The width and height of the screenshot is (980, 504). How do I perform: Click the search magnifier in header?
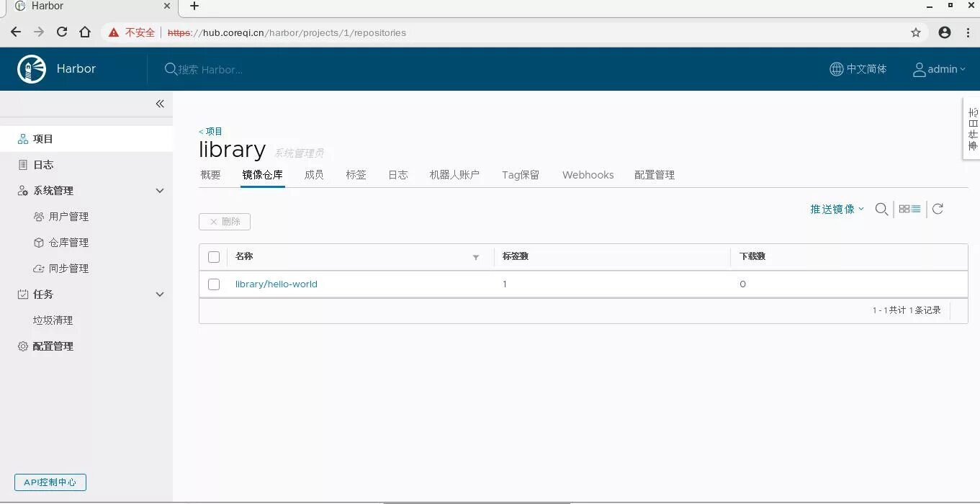(x=171, y=69)
